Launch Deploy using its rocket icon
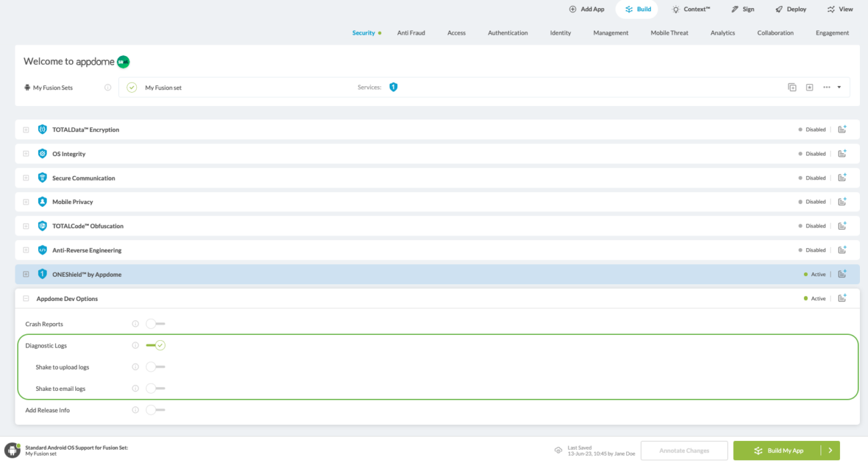Screen dimensions: 868x463 (779, 9)
